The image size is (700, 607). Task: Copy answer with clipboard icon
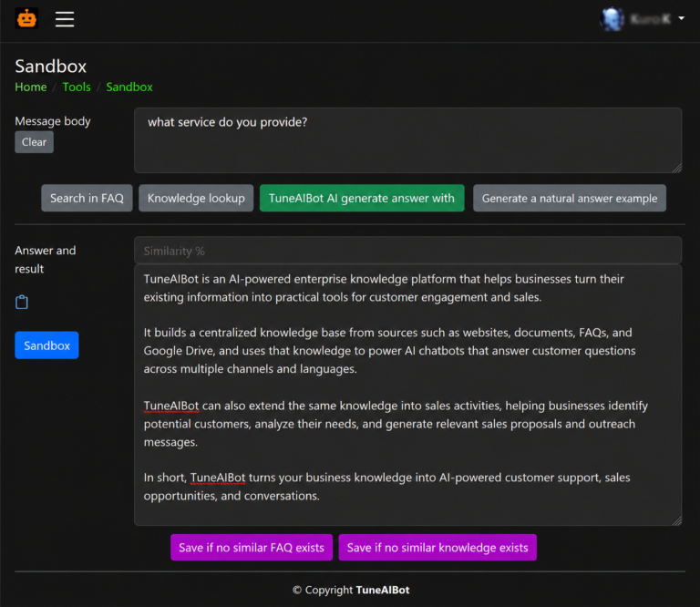pyautogui.click(x=22, y=303)
